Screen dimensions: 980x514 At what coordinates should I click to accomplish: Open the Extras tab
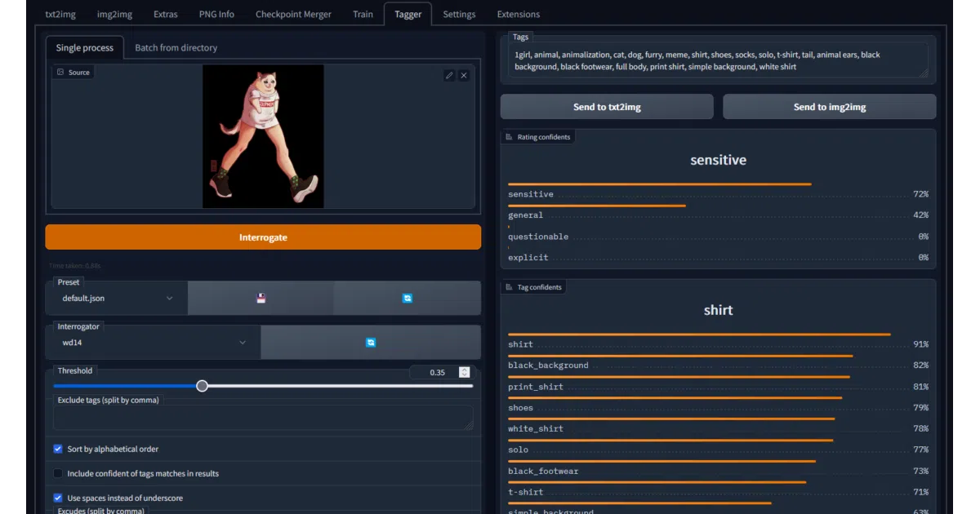[166, 14]
